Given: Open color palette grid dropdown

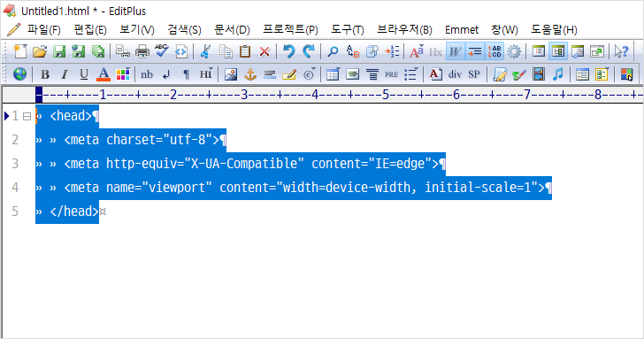Looking at the screenshot, I should [x=123, y=74].
